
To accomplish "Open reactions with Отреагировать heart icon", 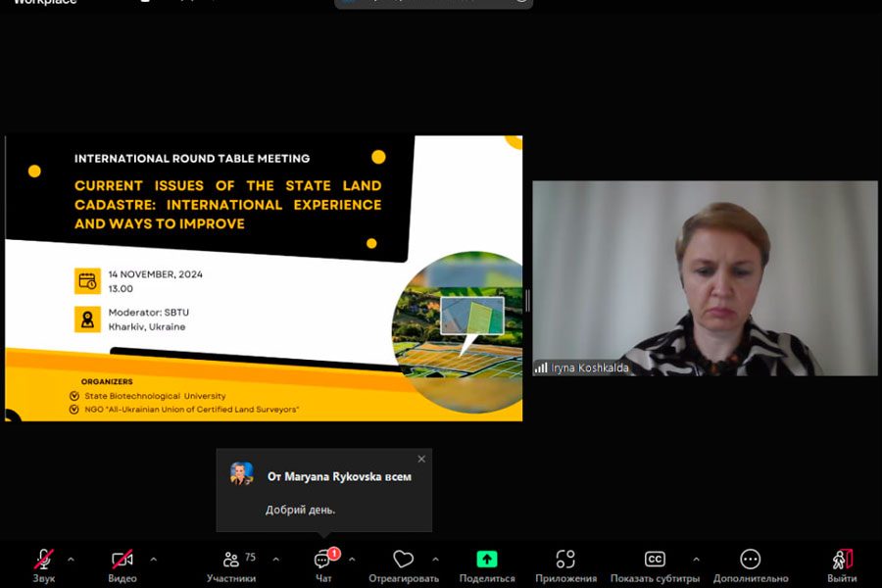I will 404,564.
